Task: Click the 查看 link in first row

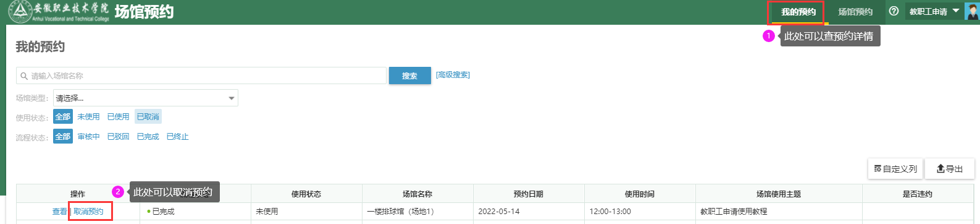Action: tap(59, 212)
